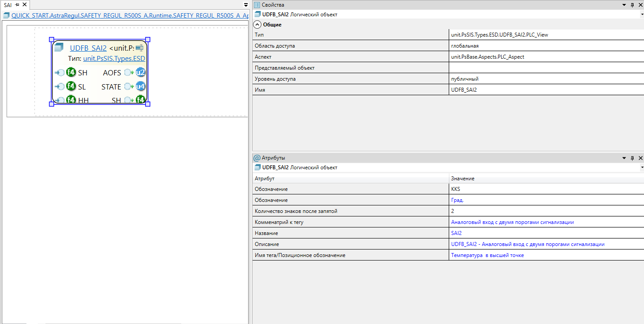This screenshot has height=324, width=644.
Task: Collapse the Общие properties section
Action: (257, 25)
